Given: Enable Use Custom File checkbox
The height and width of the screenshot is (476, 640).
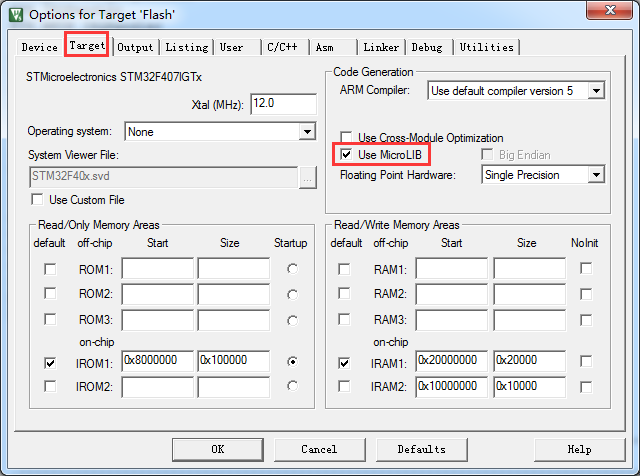Looking at the screenshot, I should click(x=37, y=200).
